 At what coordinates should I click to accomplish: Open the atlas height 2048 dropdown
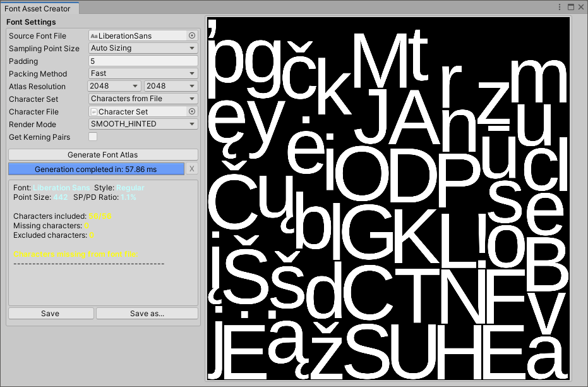169,86
